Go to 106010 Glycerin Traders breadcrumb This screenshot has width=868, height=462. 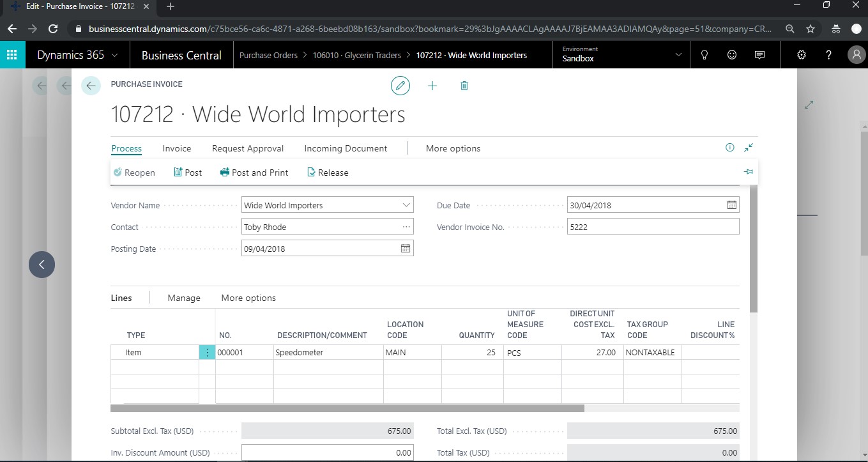point(356,55)
